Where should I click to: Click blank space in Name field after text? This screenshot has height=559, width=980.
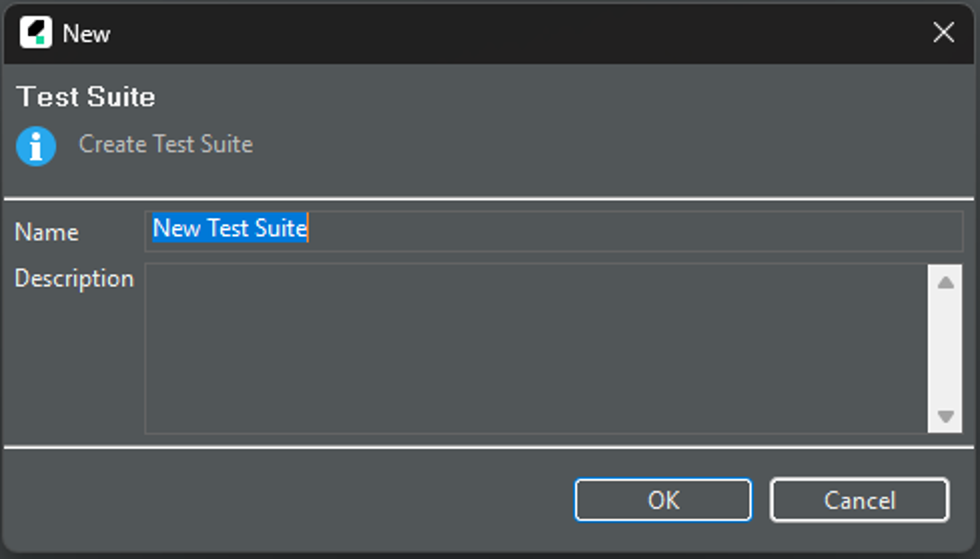point(615,231)
